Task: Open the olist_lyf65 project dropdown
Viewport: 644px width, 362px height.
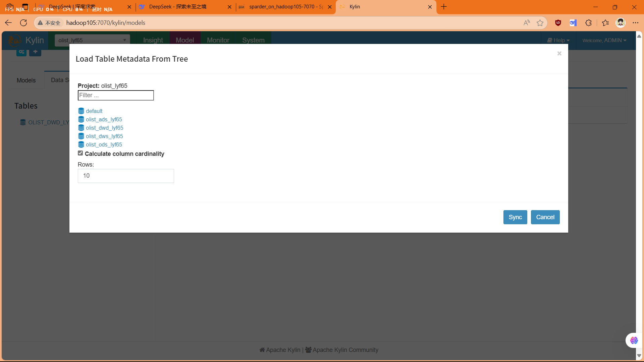Action: (x=92, y=40)
